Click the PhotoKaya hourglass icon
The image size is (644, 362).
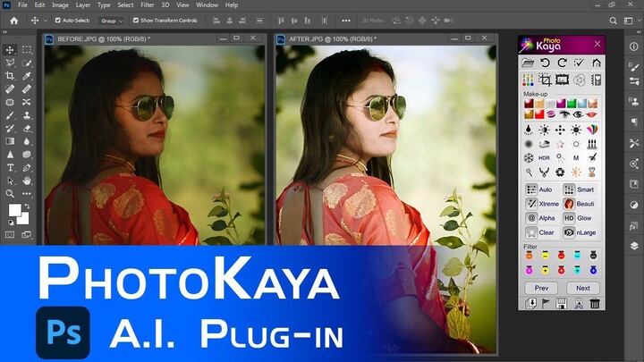point(592,173)
